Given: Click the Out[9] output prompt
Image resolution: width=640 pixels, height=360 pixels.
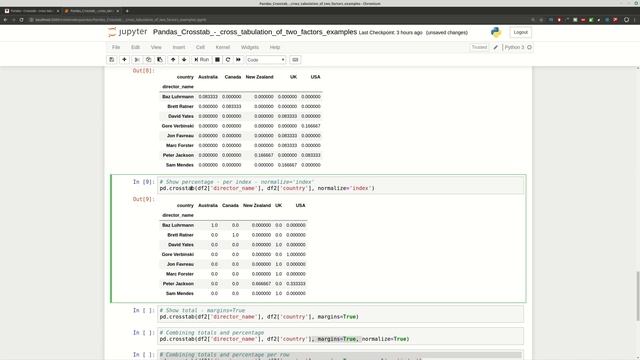Looking at the screenshot, I should pos(144,199).
